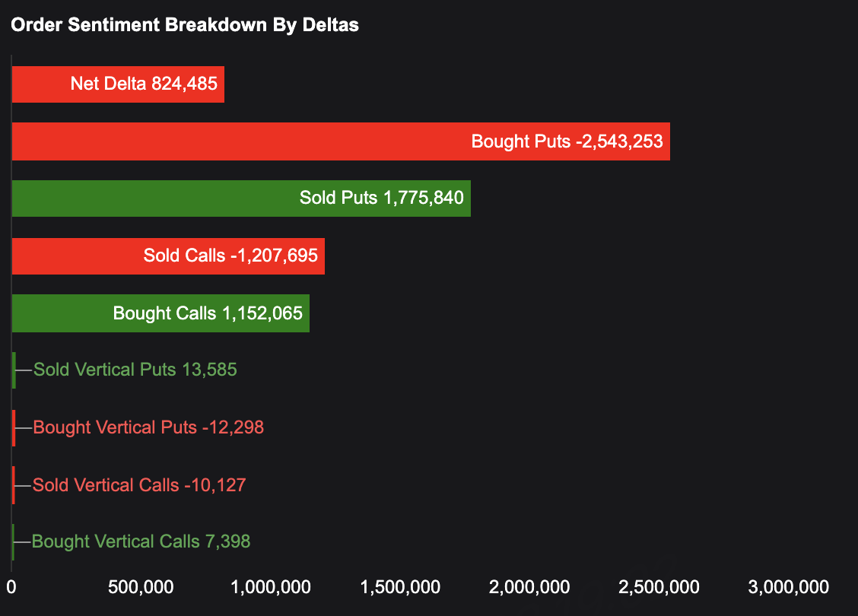Select the Sold Vertical Calls -10,127 label
This screenshot has height=616, width=858.
coord(139,485)
